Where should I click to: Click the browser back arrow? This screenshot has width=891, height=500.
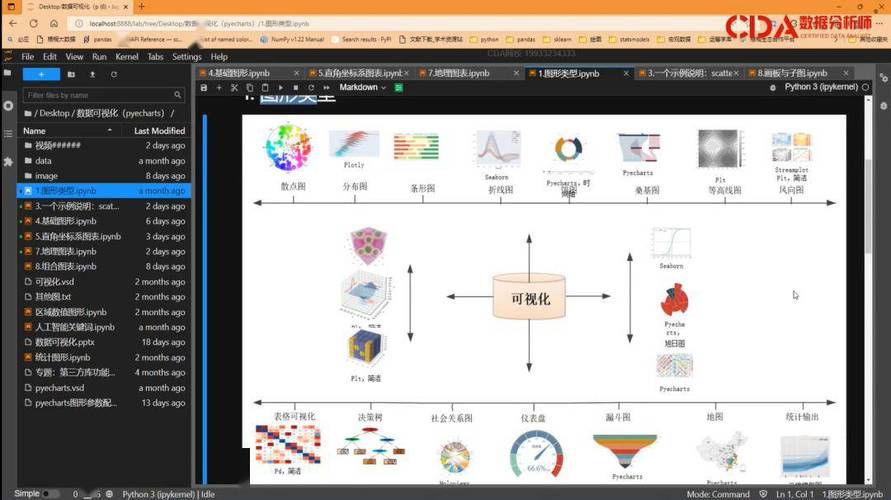click(x=13, y=23)
